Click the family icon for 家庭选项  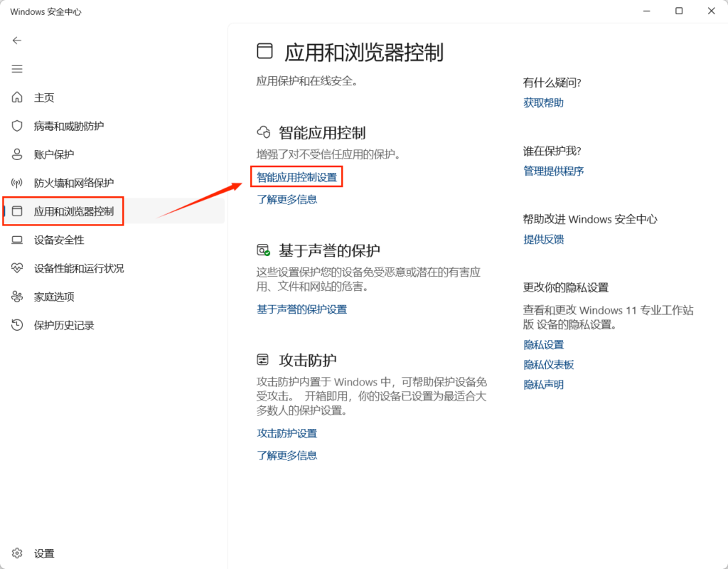(x=17, y=297)
